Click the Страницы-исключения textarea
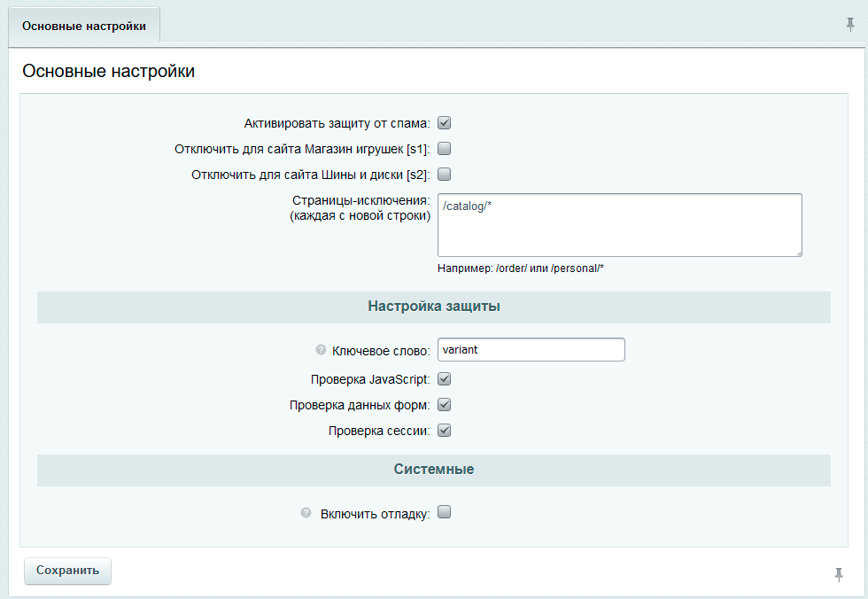This screenshot has width=868, height=599. pyautogui.click(x=618, y=224)
